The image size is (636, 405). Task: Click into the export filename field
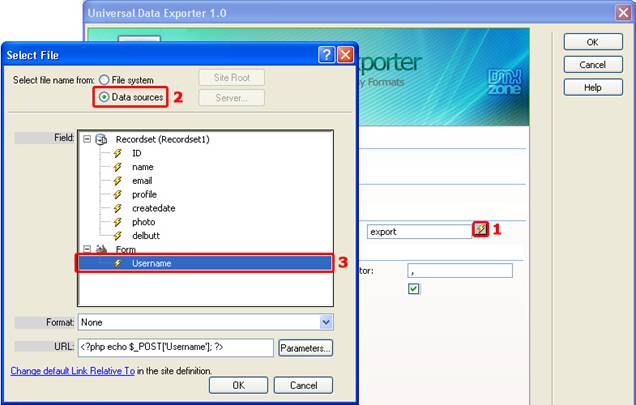tap(419, 232)
